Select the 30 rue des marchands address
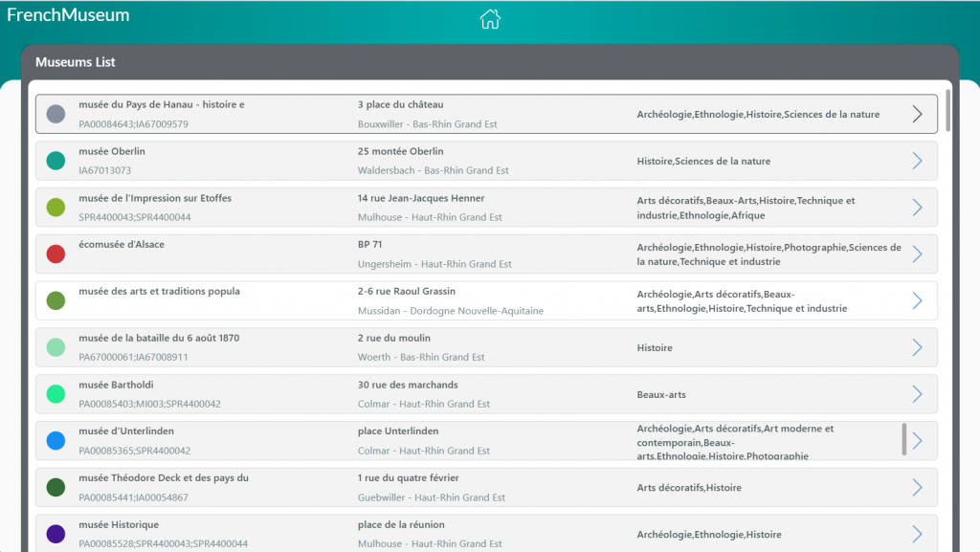Image resolution: width=980 pixels, height=552 pixels. point(408,385)
